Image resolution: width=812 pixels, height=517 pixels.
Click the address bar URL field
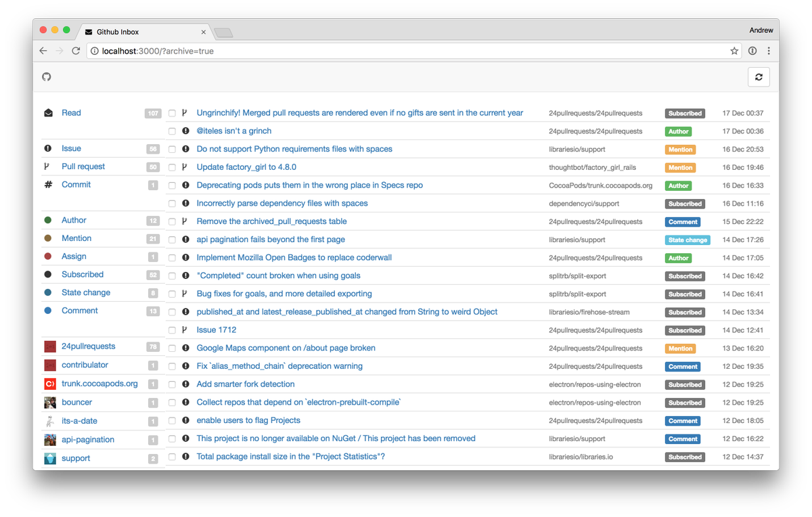click(414, 51)
